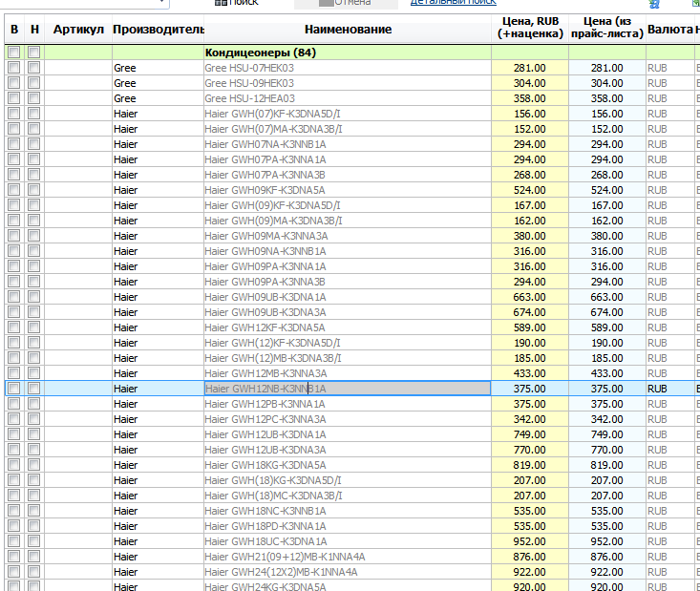Select the Haier GWH(07)MA-K3DNA3B/I name cell

click(x=348, y=129)
